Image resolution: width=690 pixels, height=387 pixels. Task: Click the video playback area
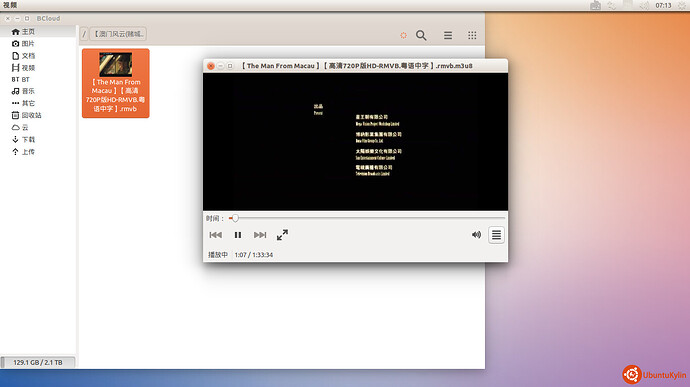click(355, 142)
